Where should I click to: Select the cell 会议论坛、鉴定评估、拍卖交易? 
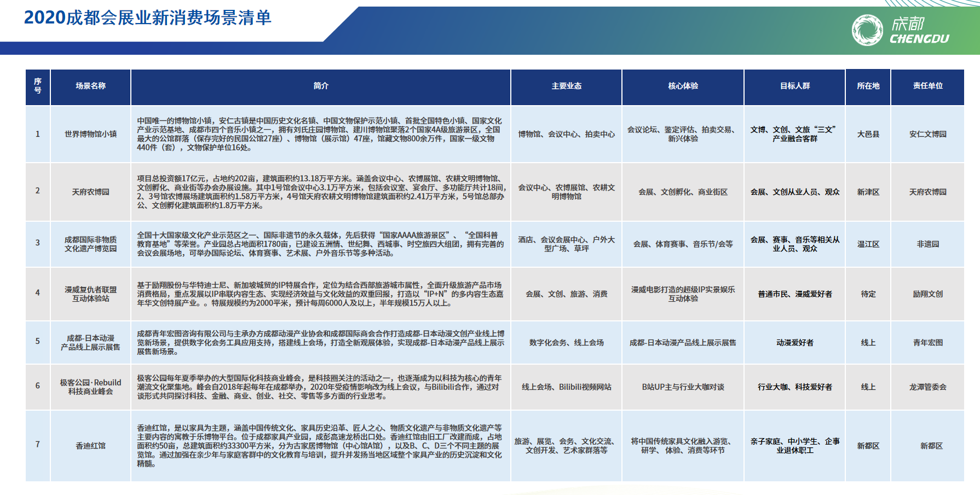click(x=683, y=134)
